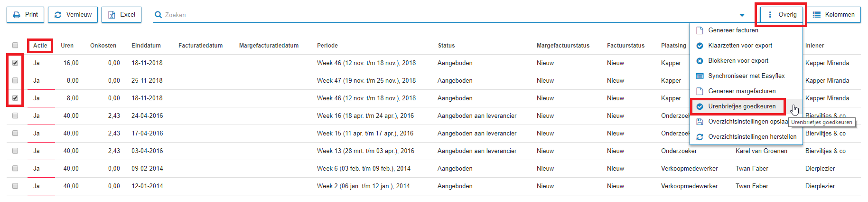Open the Overig dropdown menu
The width and height of the screenshot is (868, 202).
(x=781, y=15)
